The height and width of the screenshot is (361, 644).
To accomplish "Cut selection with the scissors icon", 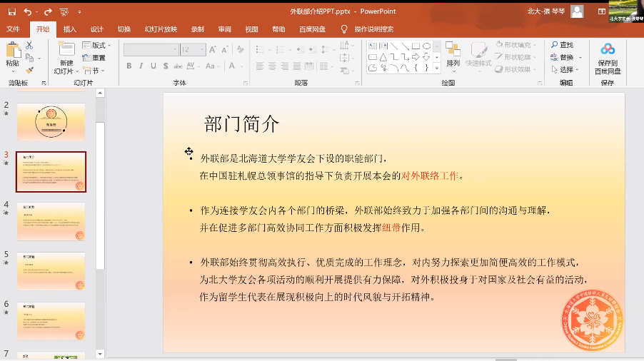I will tap(29, 45).
